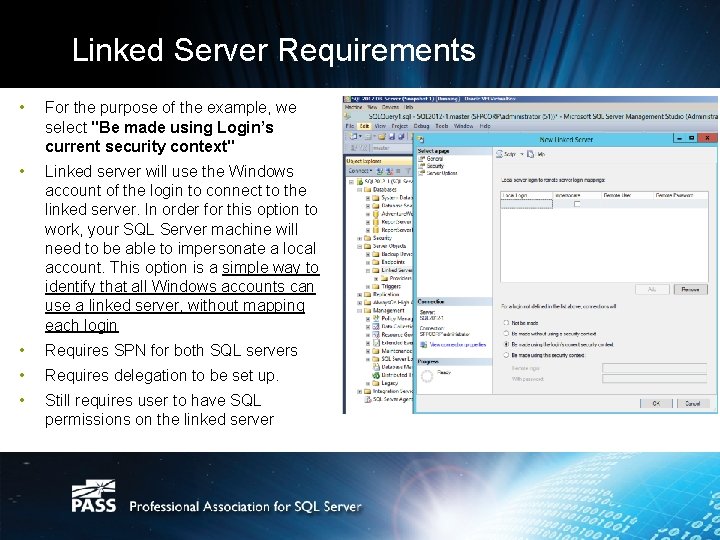720x540 pixels.
Task: Open the Server Options page
Action: (x=442, y=173)
